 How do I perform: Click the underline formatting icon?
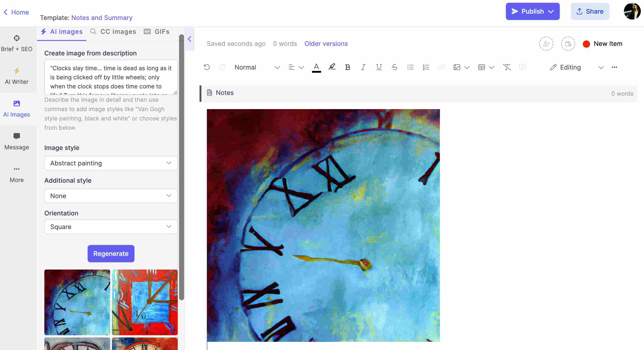[x=378, y=67]
